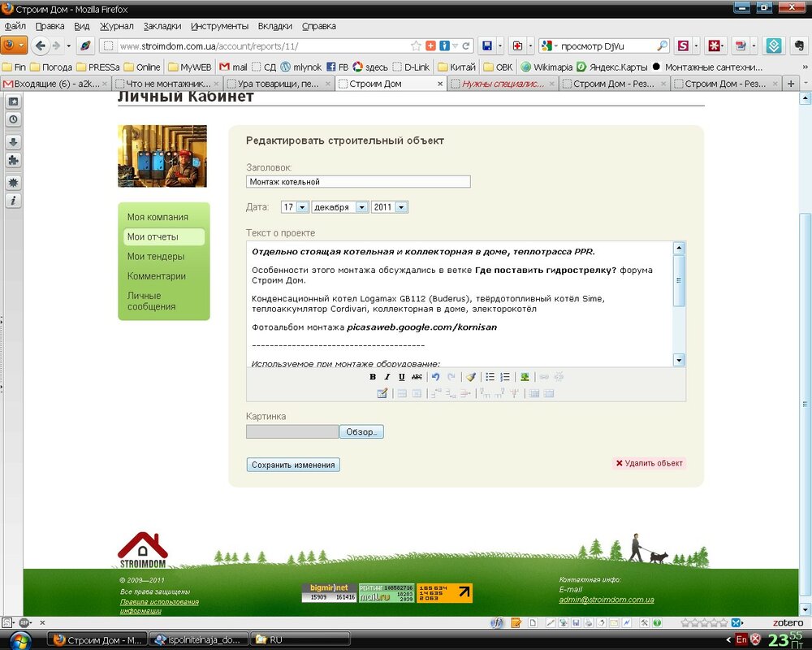The width and height of the screenshot is (812, 650).
Task: Expand the month dropdown showing декабря
Action: coord(339,207)
